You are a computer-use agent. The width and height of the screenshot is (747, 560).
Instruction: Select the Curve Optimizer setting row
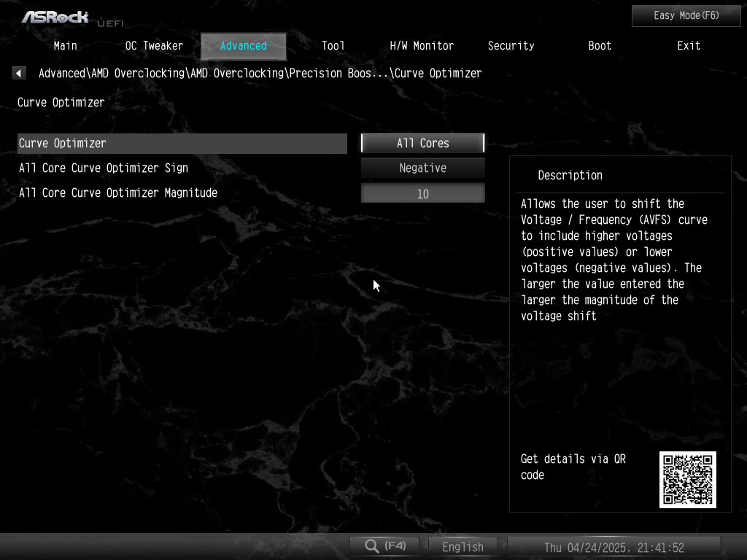pyautogui.click(x=182, y=143)
